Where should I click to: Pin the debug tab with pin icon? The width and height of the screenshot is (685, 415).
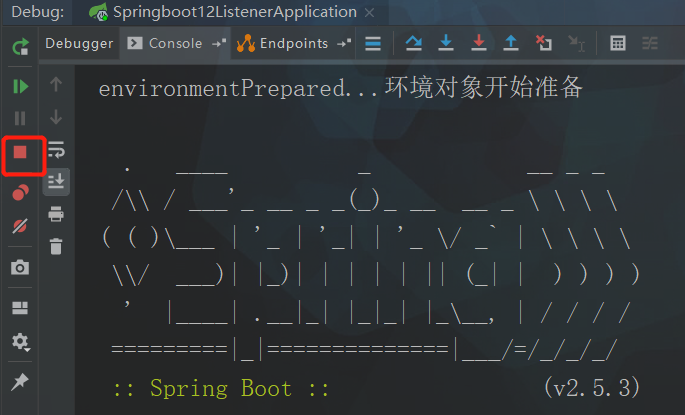point(20,381)
